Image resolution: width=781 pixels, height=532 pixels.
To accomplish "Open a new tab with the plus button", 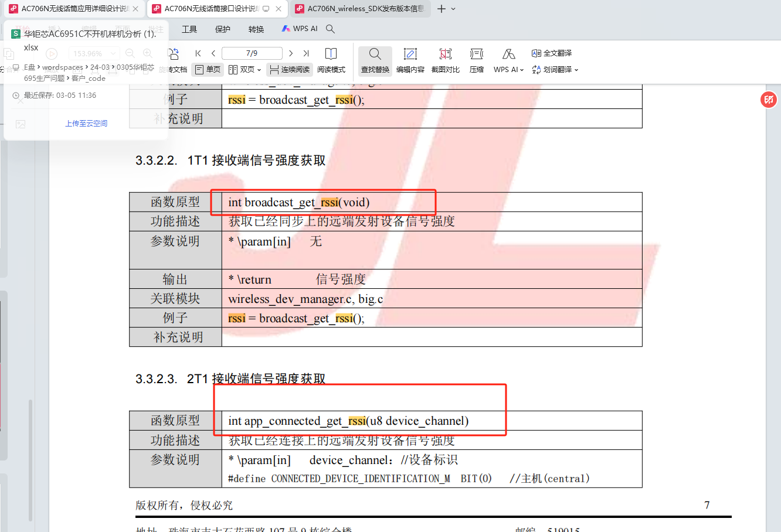I will tap(442, 9).
